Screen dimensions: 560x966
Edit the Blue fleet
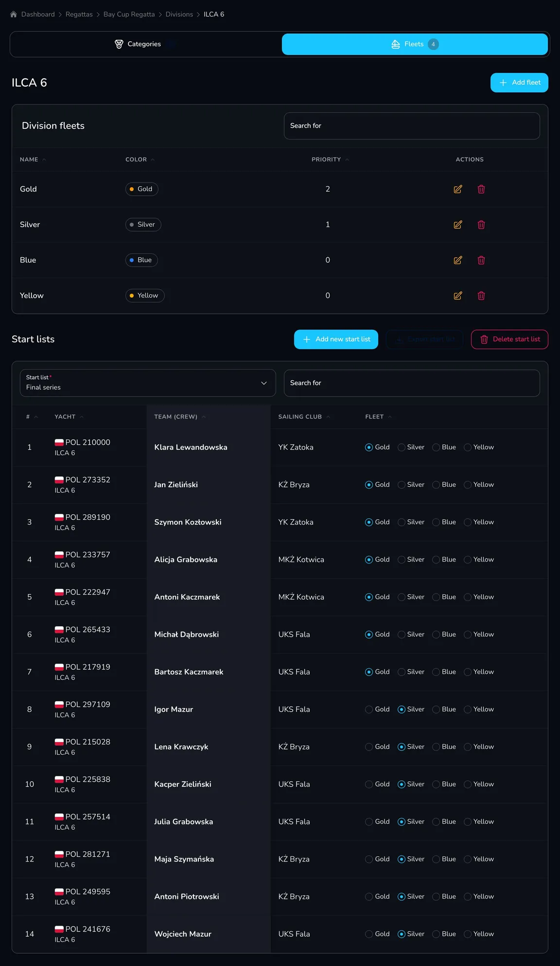[458, 260]
